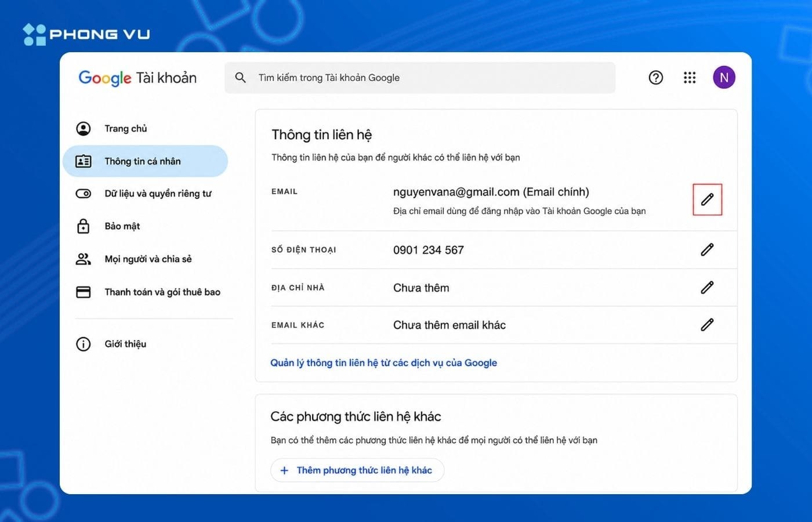Click the Bảo mật lock icon

84,226
